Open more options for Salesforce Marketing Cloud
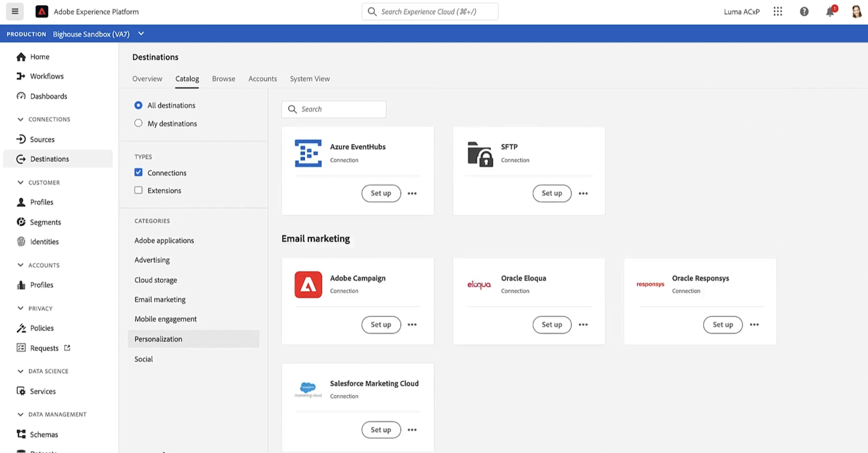868x453 pixels. coord(412,430)
